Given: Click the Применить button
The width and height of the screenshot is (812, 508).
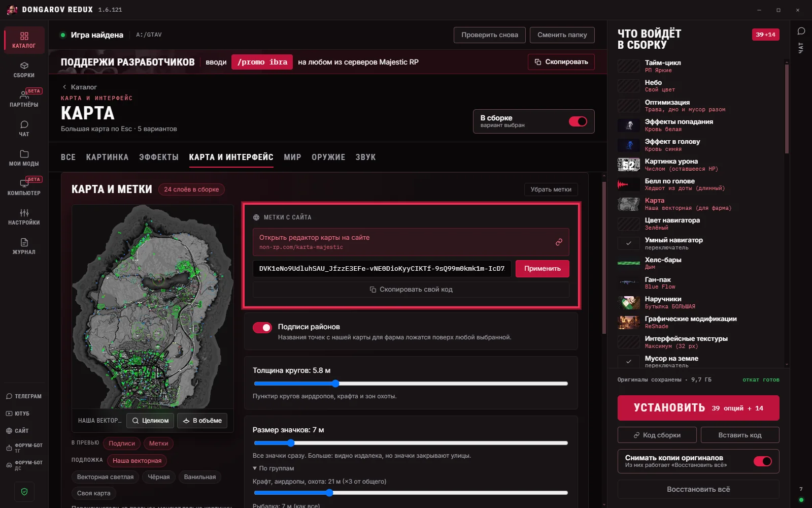Looking at the screenshot, I should [543, 269].
